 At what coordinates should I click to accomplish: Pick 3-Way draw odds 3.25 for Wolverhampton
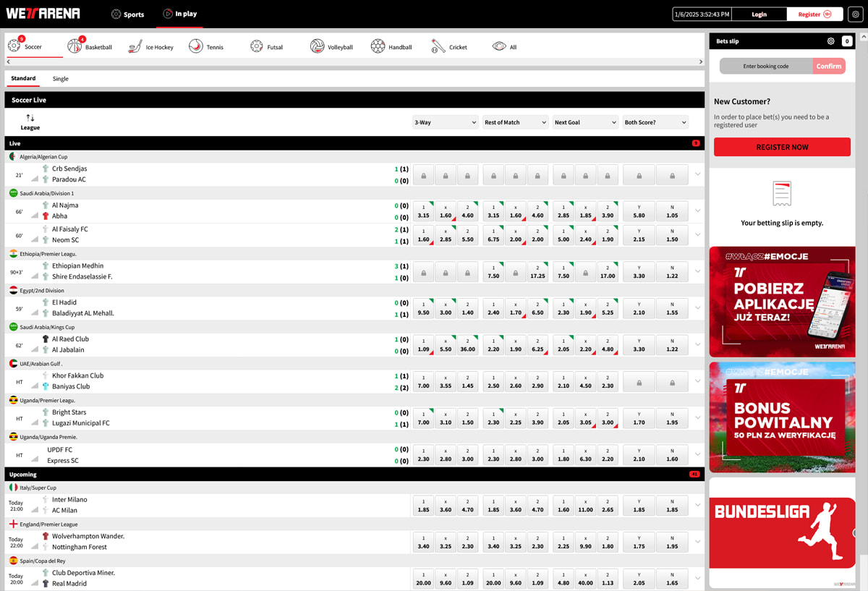pyautogui.click(x=446, y=542)
